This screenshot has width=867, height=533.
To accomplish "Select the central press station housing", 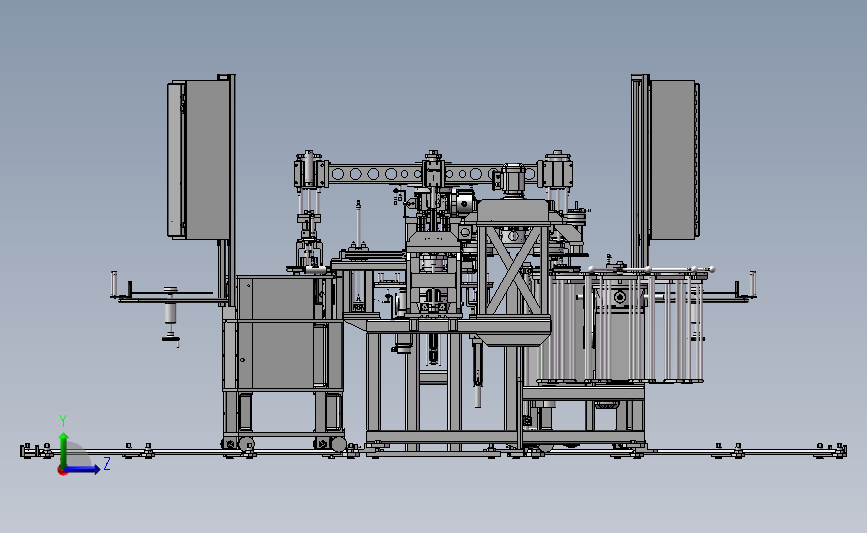I will 434,274.
